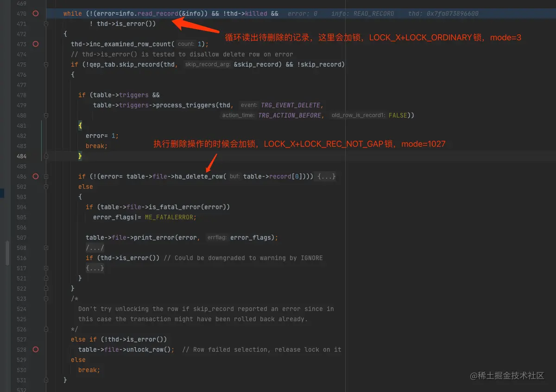
Task: Click the 'error: 0' inline debug value
Action: (303, 13)
